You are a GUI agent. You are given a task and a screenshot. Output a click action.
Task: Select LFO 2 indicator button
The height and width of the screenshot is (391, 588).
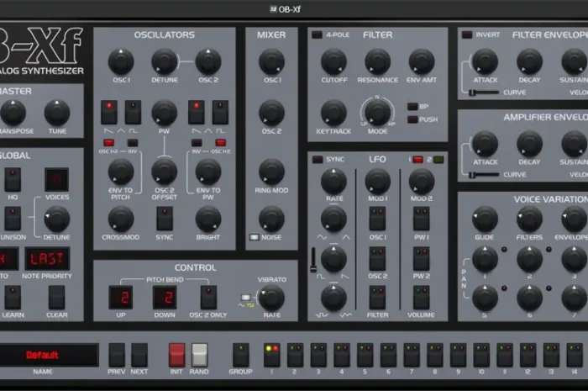[x=438, y=160]
